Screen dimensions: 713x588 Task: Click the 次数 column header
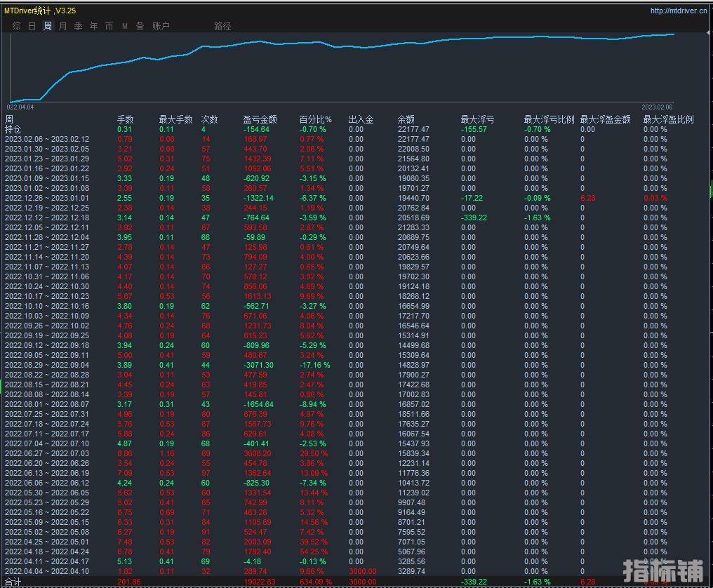(x=209, y=119)
